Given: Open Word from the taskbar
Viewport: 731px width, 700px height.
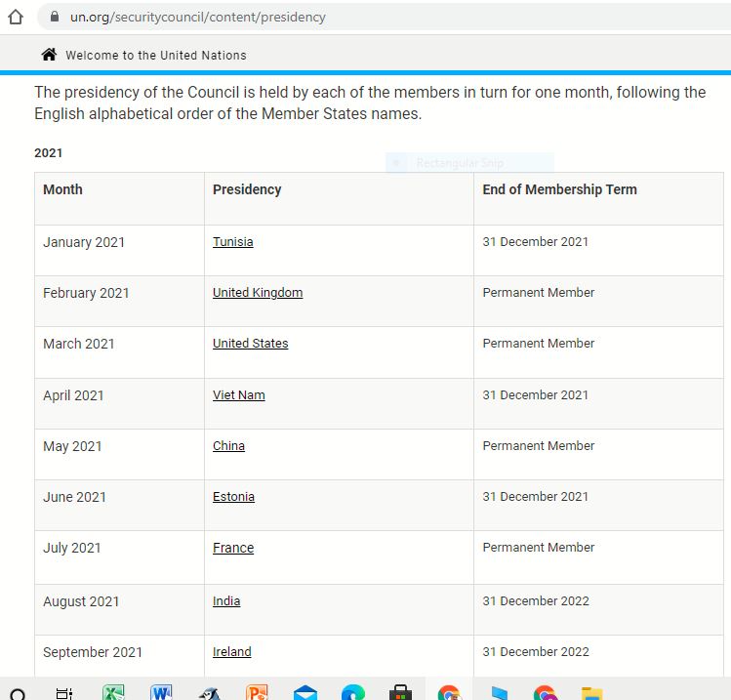Looking at the screenshot, I should [162, 691].
